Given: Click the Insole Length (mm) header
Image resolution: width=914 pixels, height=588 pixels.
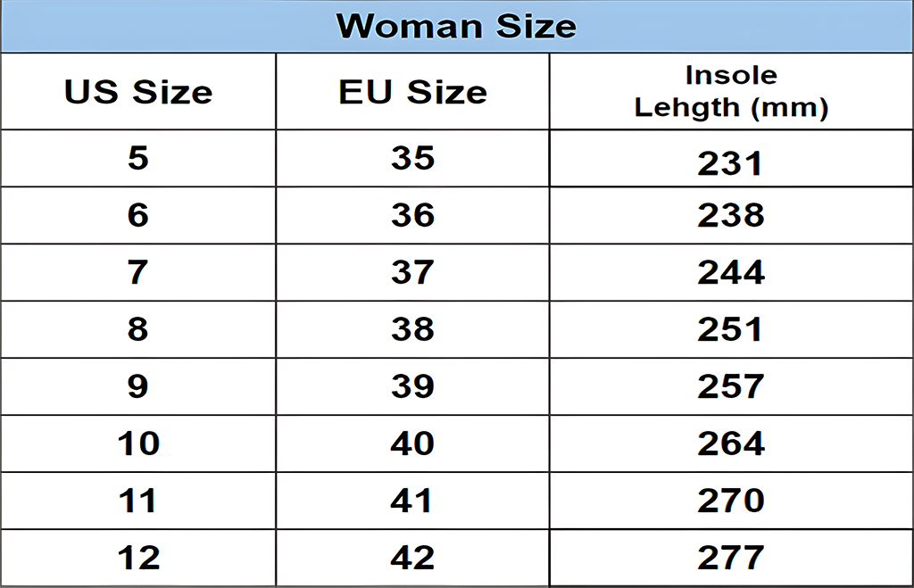Looking at the screenshot, I should (x=731, y=92).
